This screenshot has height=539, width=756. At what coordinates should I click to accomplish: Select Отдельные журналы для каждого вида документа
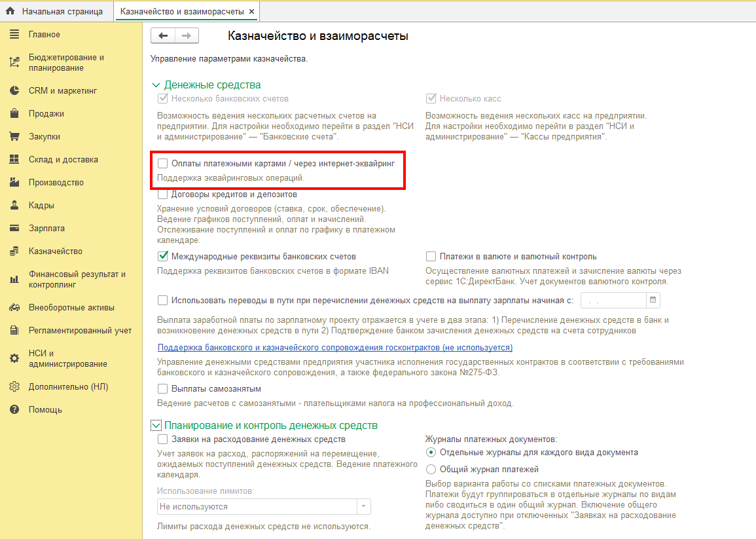[x=431, y=452]
